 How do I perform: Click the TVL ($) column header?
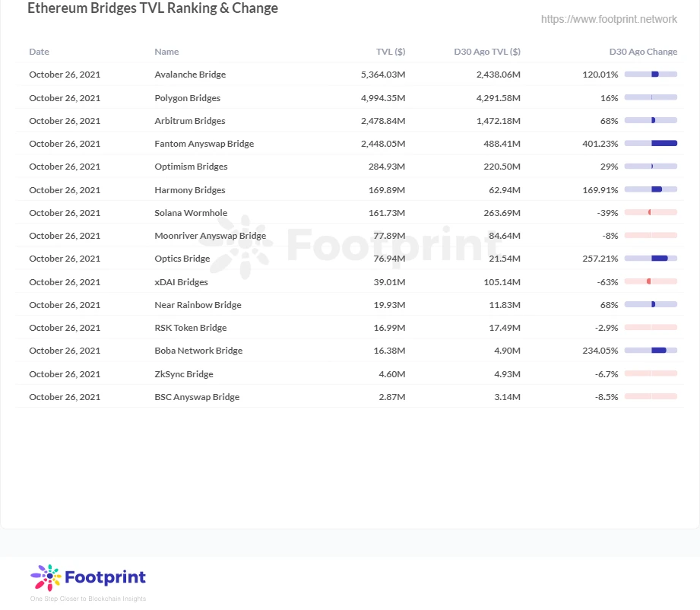click(x=391, y=52)
